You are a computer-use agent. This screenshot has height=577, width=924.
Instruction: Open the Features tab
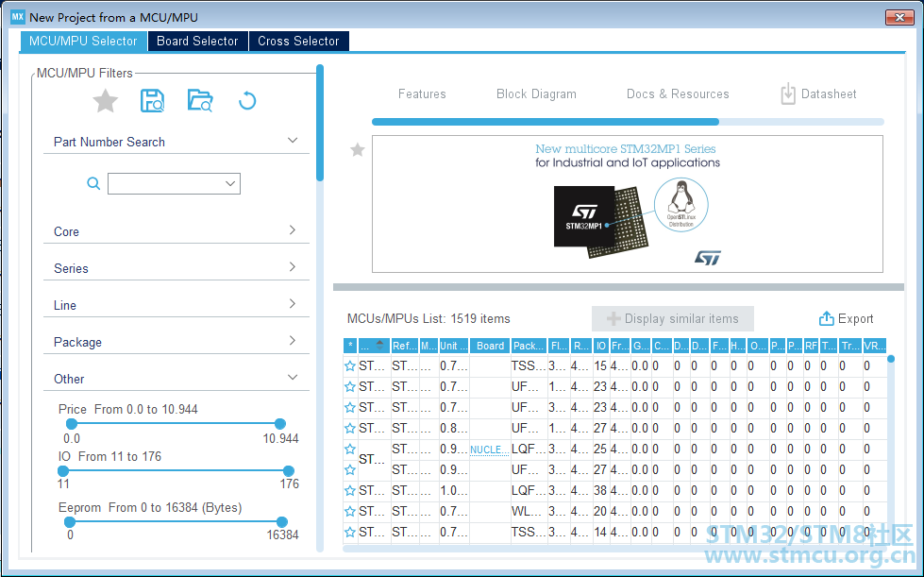tap(422, 93)
